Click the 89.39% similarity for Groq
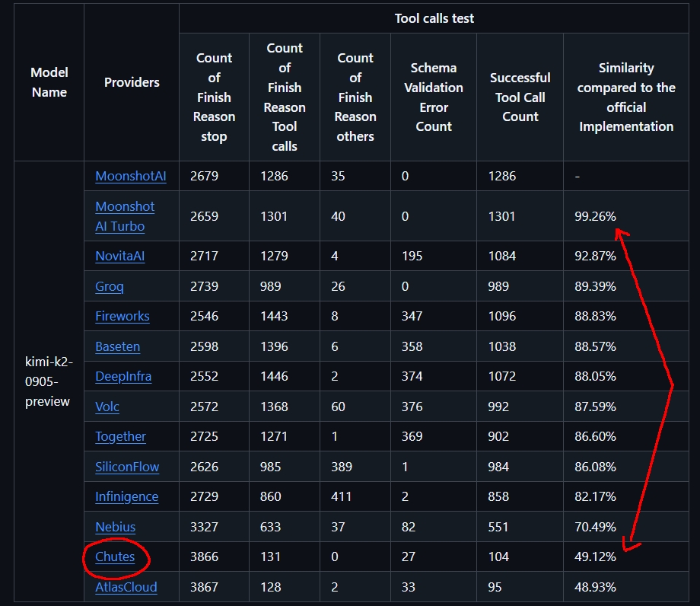The width and height of the screenshot is (700, 606). [x=595, y=286]
